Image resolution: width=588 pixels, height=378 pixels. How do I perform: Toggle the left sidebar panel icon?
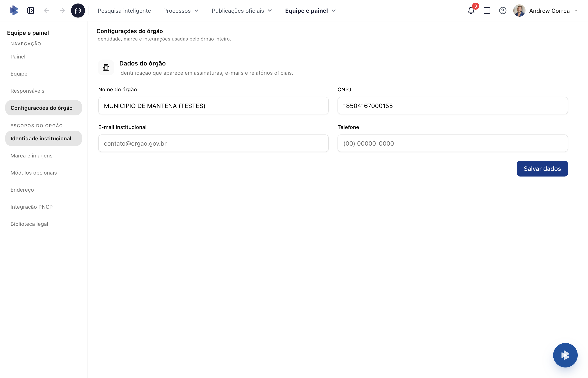pyautogui.click(x=31, y=11)
